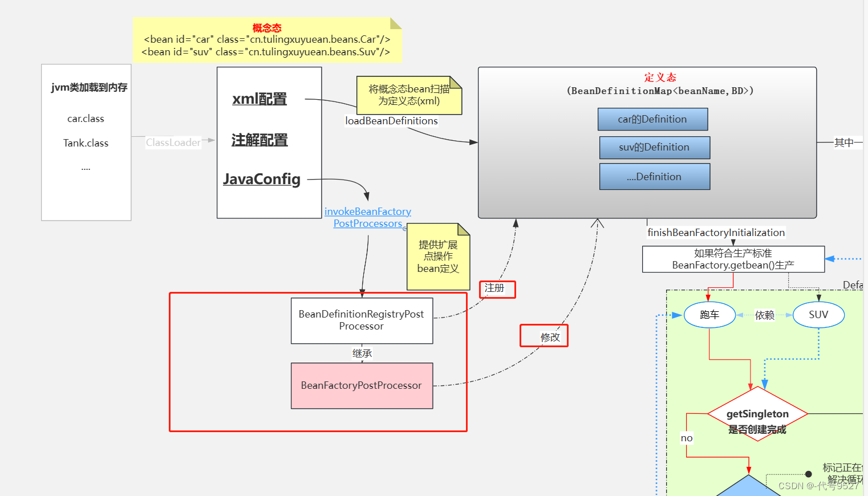The image size is (868, 496).
Task: Select the 注解配置 heading
Action: pos(259,140)
